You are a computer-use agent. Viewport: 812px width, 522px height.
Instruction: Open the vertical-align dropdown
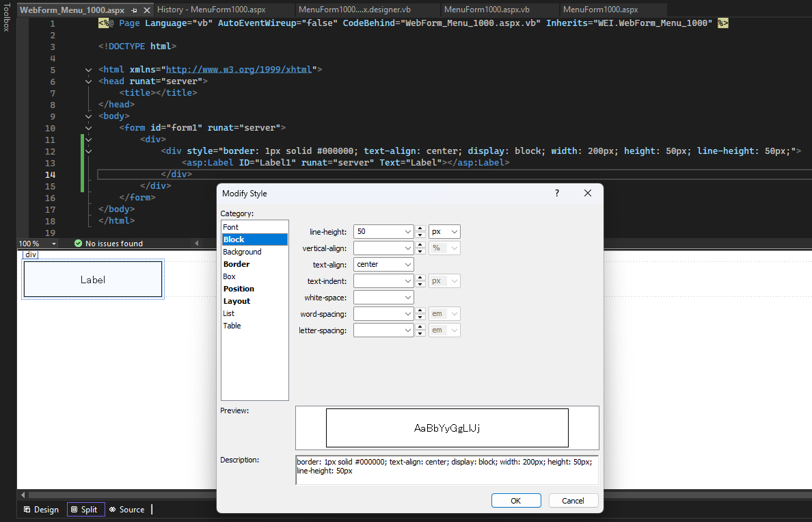[x=408, y=248]
